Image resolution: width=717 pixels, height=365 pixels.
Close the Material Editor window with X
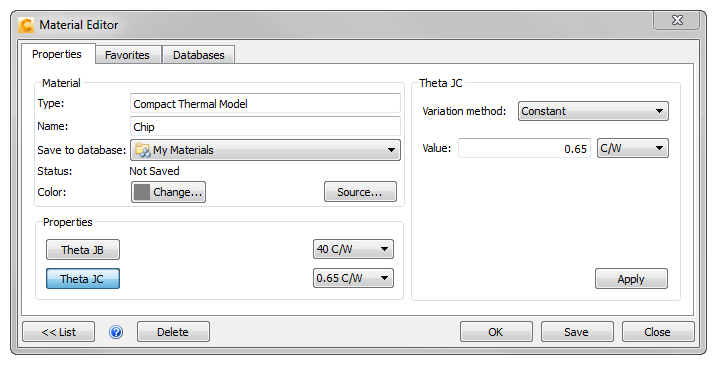click(677, 21)
